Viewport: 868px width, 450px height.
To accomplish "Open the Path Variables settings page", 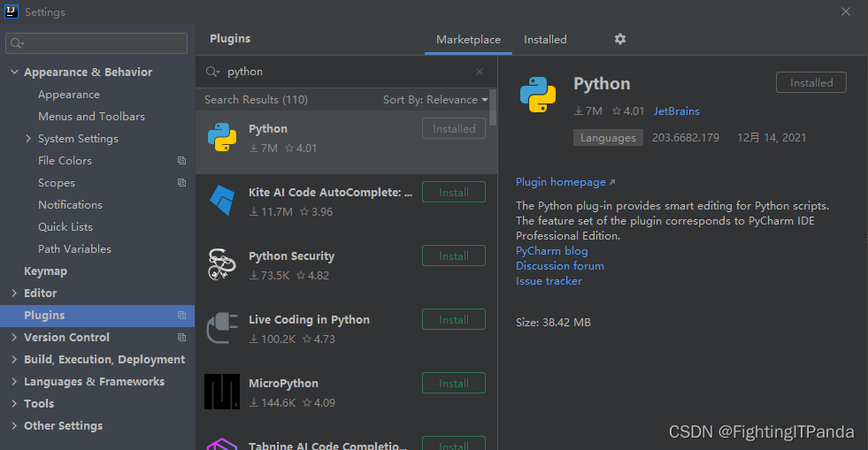I will 74,248.
